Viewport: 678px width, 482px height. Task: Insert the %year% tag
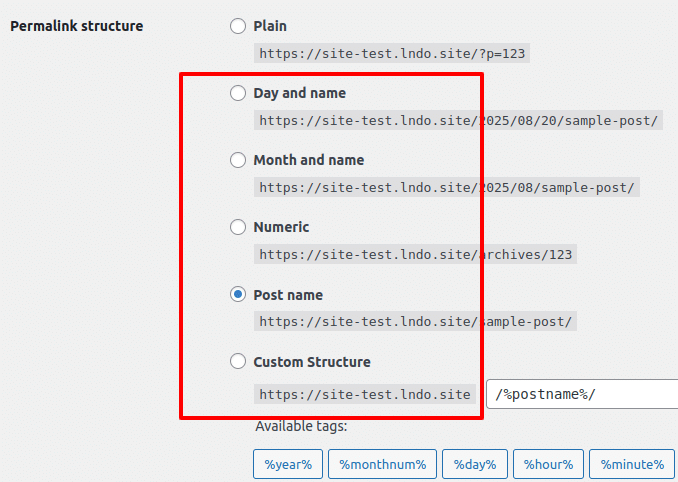[288, 464]
